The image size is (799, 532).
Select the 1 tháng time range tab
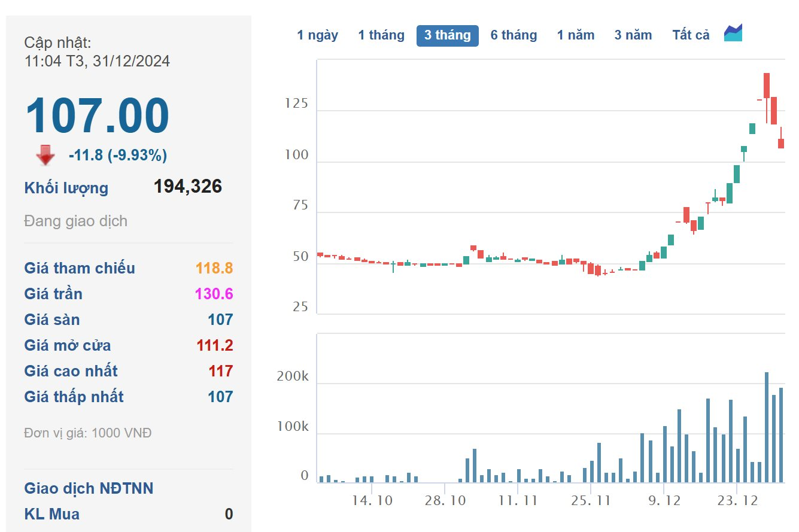point(381,35)
